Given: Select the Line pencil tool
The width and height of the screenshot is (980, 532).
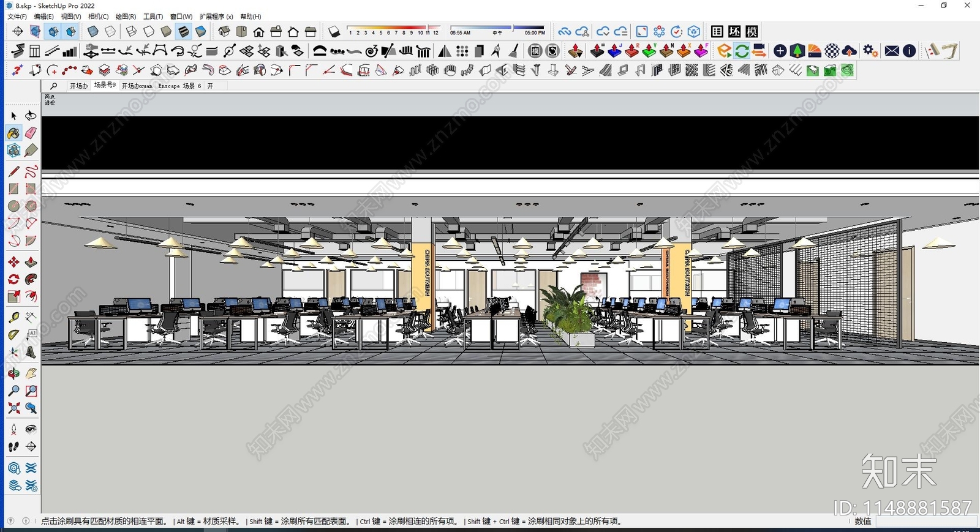Looking at the screenshot, I should [13, 171].
